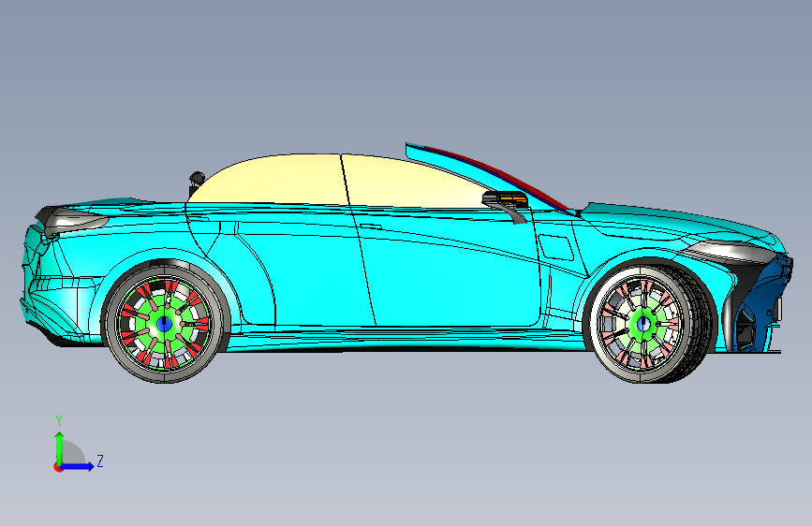Select the red origin point of the triad
This screenshot has height=526, width=812.
pyautogui.click(x=58, y=467)
